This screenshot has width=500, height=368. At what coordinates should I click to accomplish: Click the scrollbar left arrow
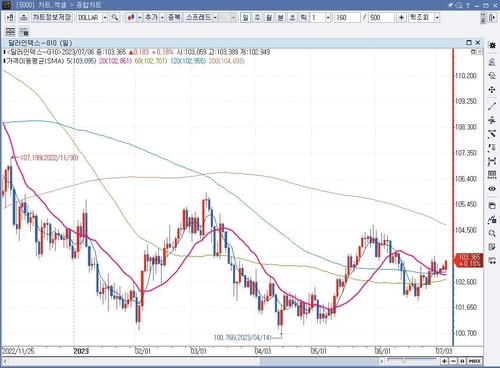5,361
